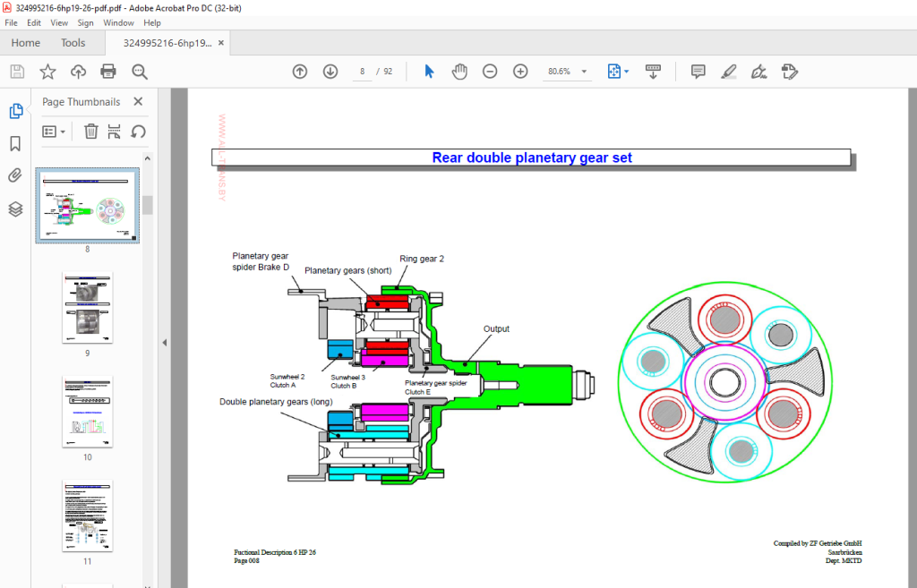Viewport: 917px width, 588px height.
Task: Collapse the navigation pane arrow
Action: [165, 343]
